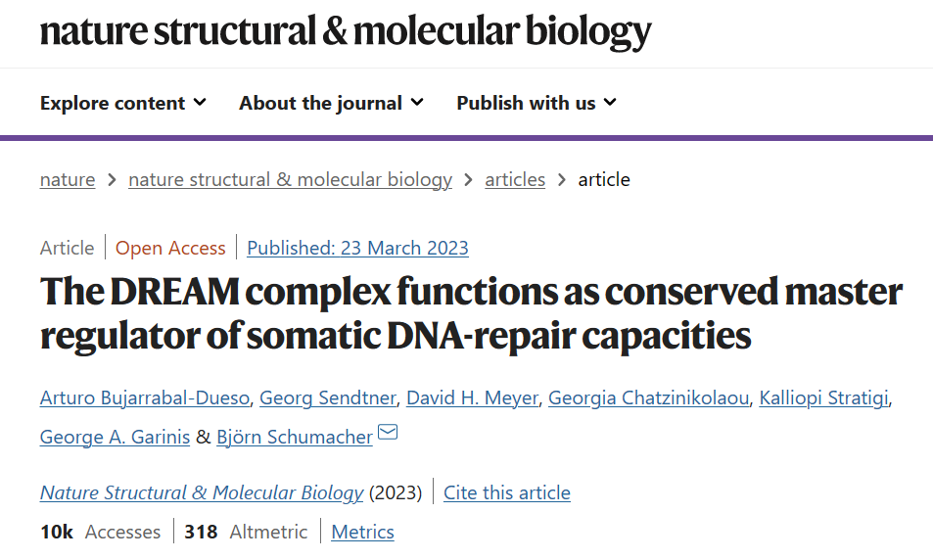
Task: Click author Georgia Chatzinikolaou
Action: [x=648, y=397]
